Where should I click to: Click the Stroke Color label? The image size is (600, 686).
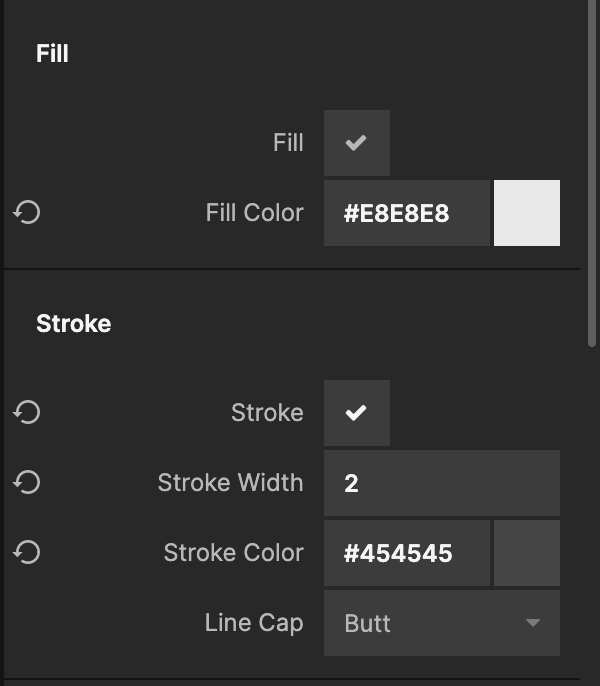click(x=233, y=553)
